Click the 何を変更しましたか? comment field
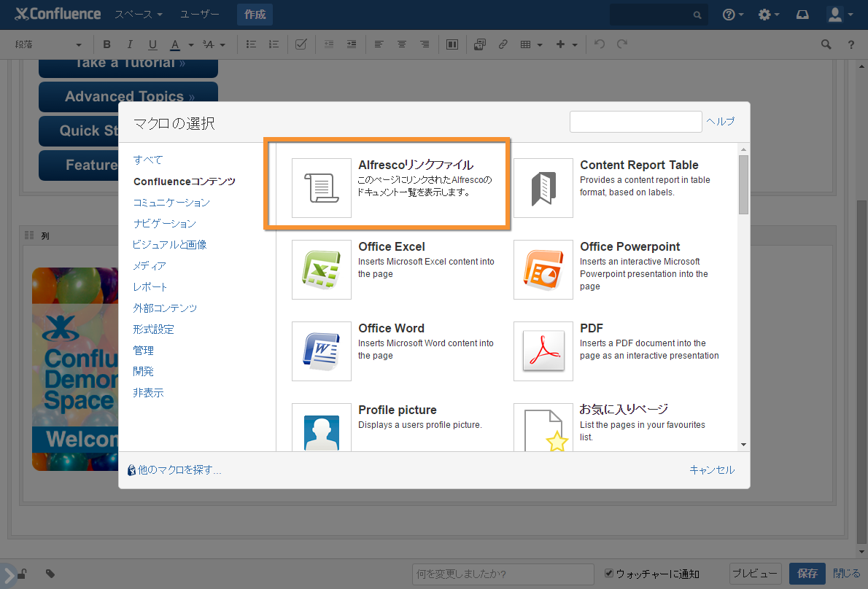868x589 pixels. coord(503,574)
